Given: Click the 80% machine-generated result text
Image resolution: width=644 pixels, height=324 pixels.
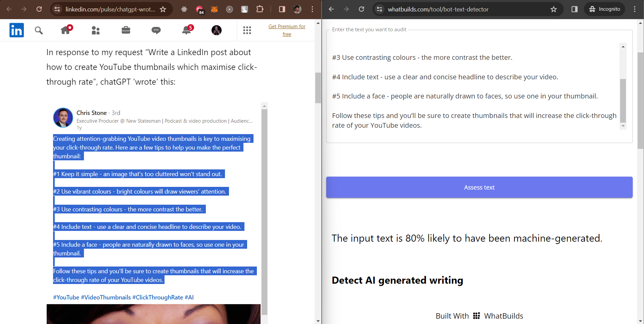Looking at the screenshot, I should [467, 238].
